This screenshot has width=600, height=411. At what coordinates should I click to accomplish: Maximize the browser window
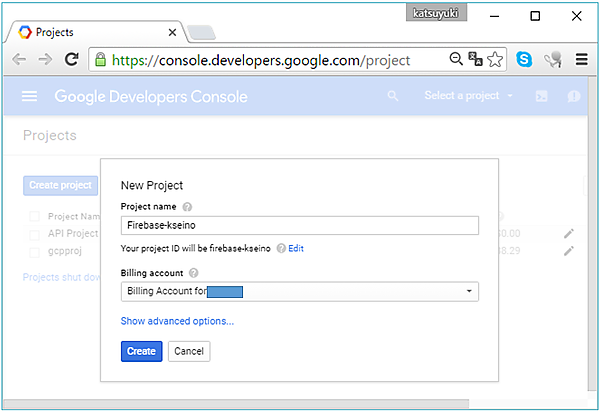(x=535, y=16)
